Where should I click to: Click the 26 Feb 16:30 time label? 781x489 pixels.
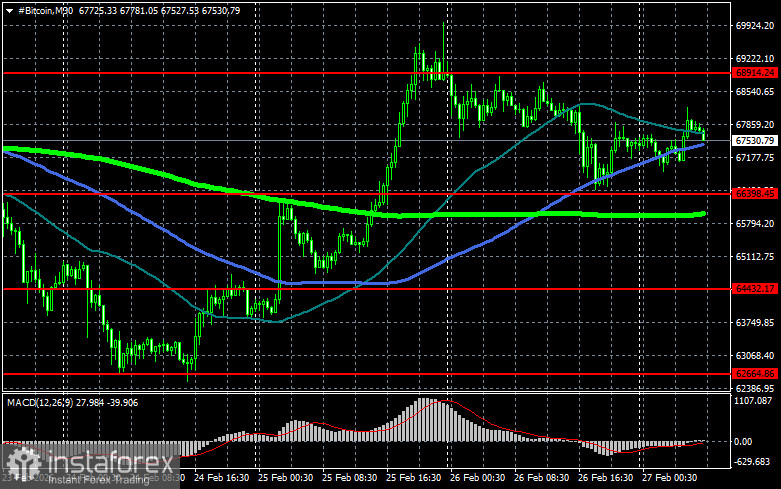pos(605,478)
